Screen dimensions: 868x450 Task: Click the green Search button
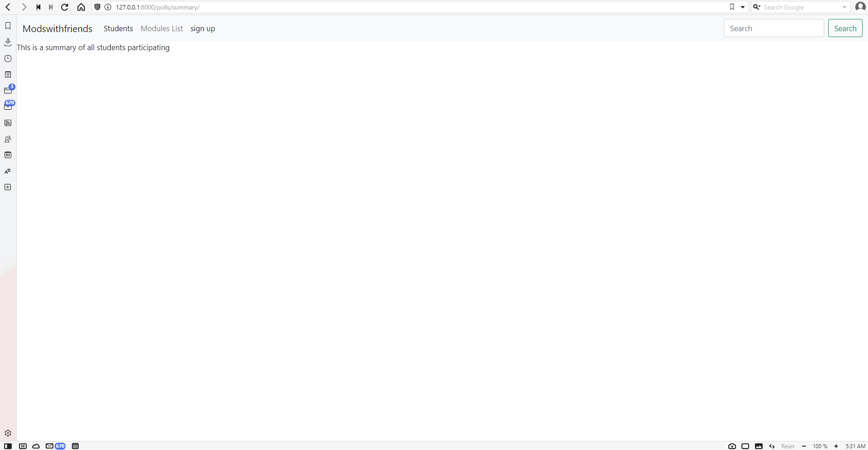tap(845, 28)
